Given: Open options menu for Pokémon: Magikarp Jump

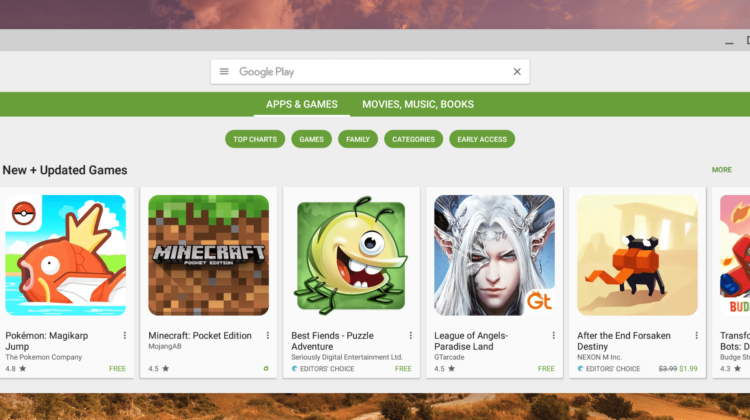Looking at the screenshot, I should 125,336.
